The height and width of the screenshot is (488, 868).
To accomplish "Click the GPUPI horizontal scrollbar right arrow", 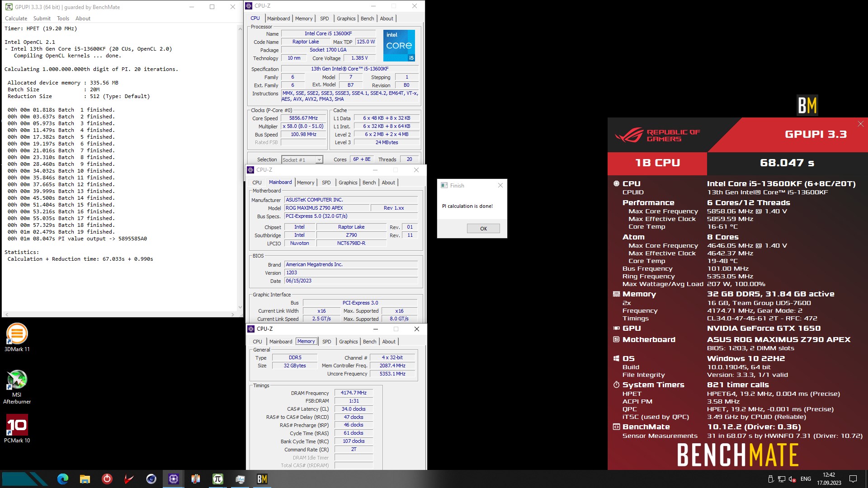I will 233,314.
